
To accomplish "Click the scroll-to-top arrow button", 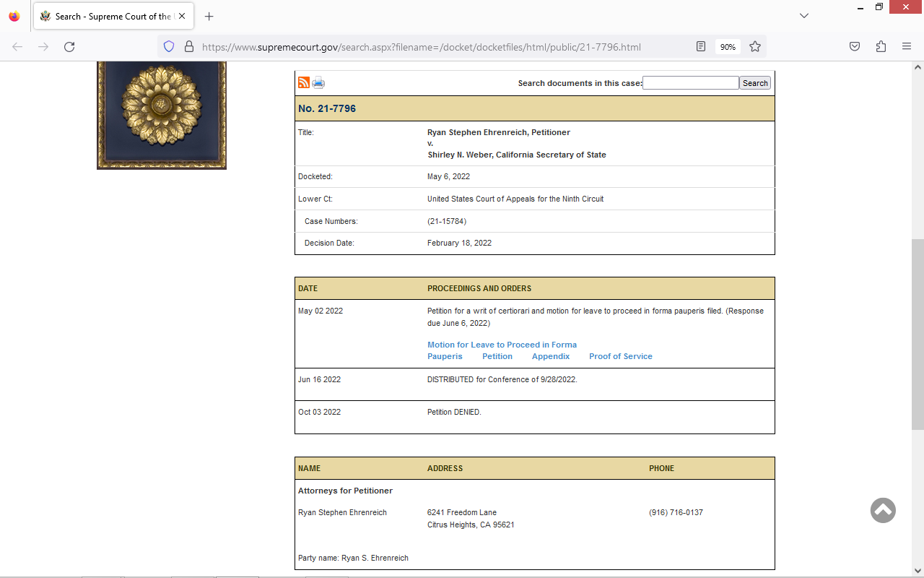I will click(x=883, y=510).
